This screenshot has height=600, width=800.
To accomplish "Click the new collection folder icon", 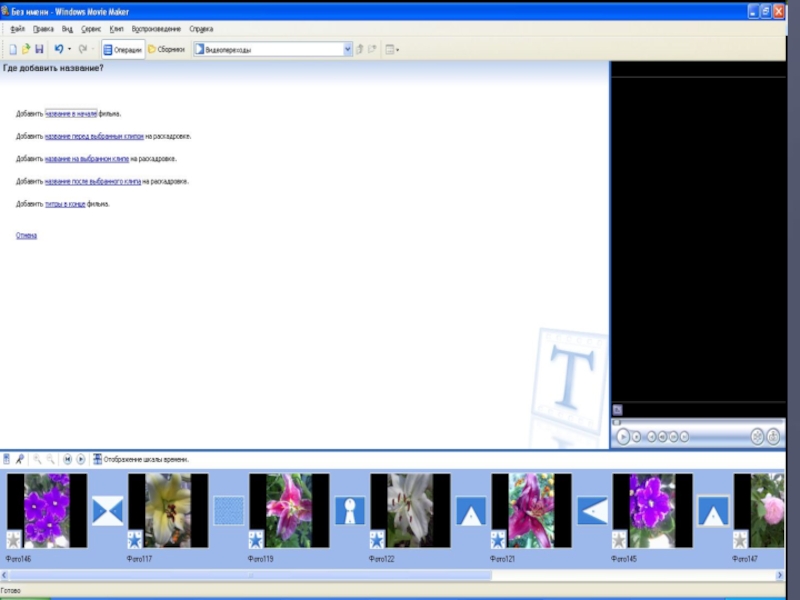I will coord(372,49).
